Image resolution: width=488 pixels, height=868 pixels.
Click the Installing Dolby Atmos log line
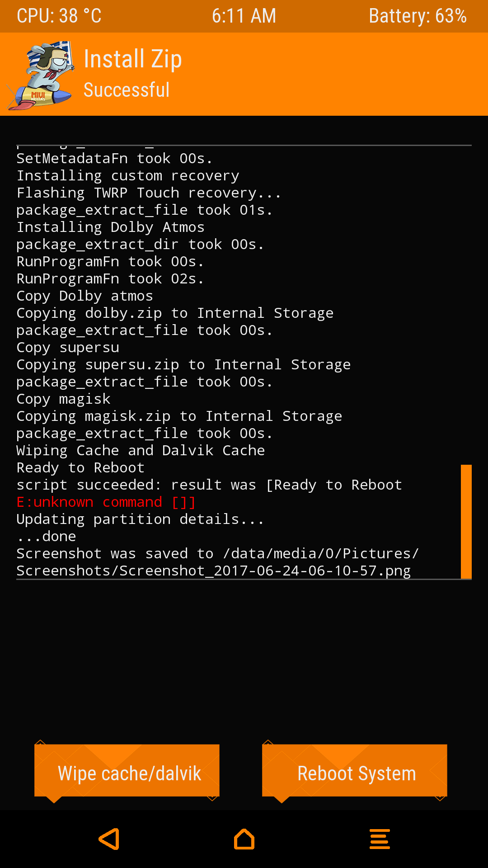pyautogui.click(x=111, y=227)
